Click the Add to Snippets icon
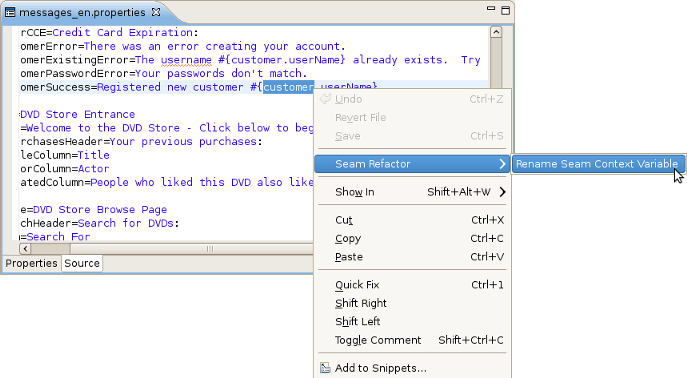The image size is (687, 378). pos(325,368)
